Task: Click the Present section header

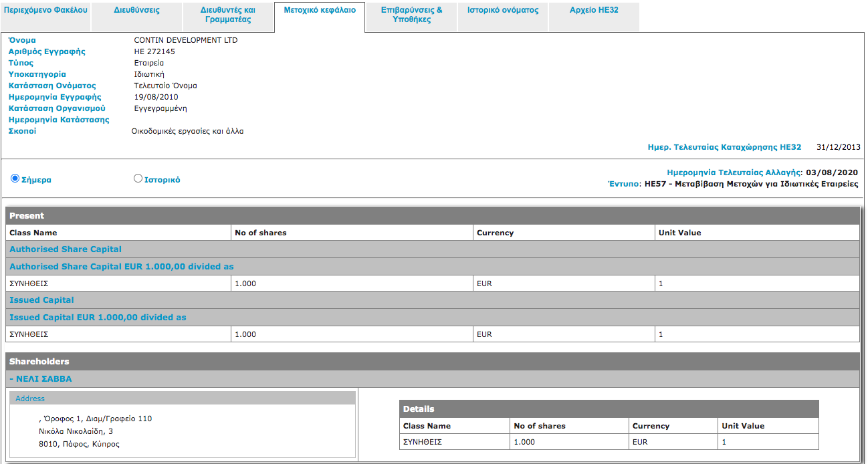Action: (x=27, y=216)
